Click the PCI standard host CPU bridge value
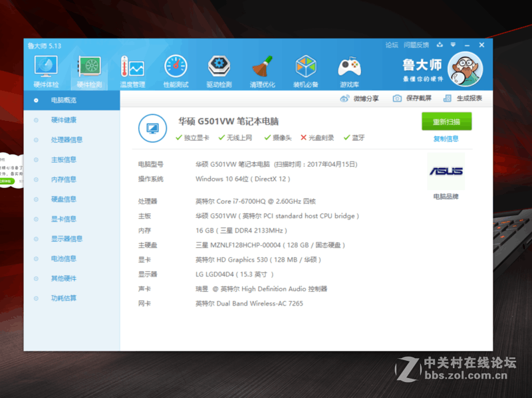The width and height of the screenshot is (532, 398). pos(277,216)
